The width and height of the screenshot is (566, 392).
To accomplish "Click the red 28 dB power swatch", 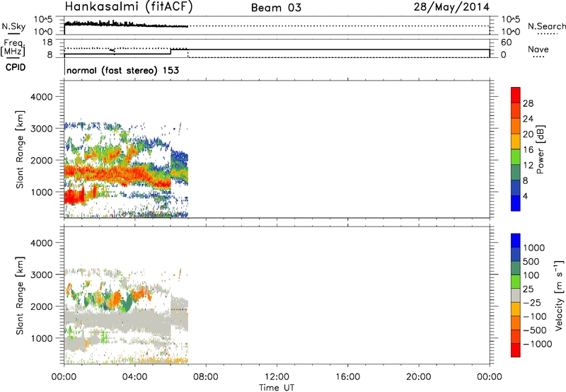I will [x=516, y=96].
